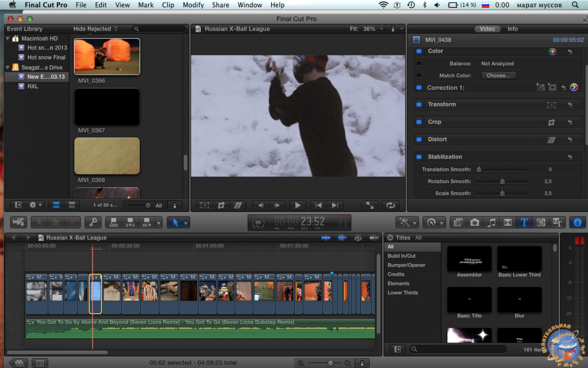
Task: Click the Wi-Fi status icon in the menu bar
Action: click(383, 5)
